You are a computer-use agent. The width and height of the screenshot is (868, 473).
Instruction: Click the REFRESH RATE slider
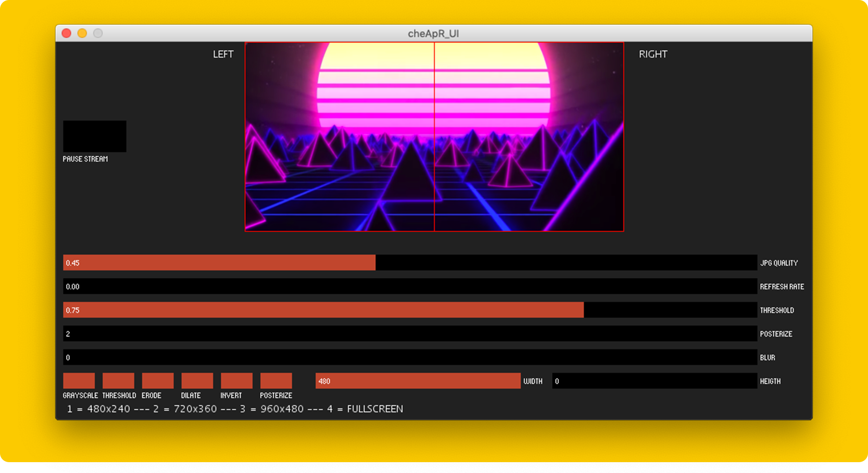click(362, 286)
